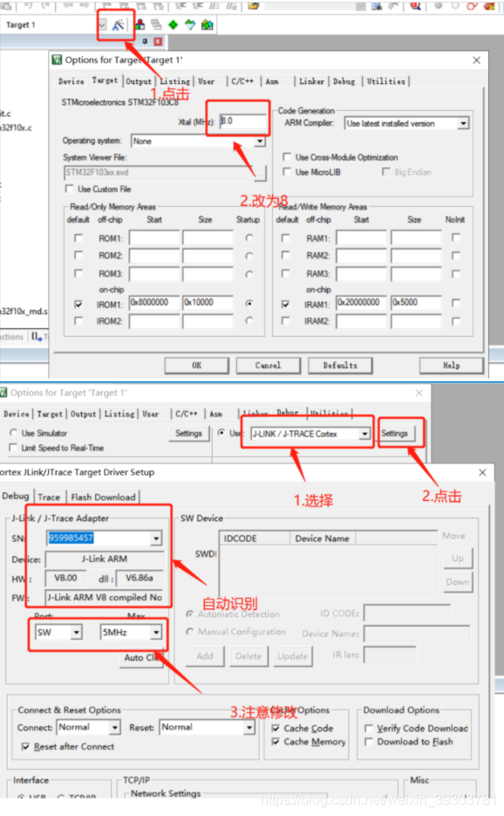Uncheck the IROM1 default checkbox
Image resolution: width=504 pixels, height=816 pixels.
pos(78,305)
